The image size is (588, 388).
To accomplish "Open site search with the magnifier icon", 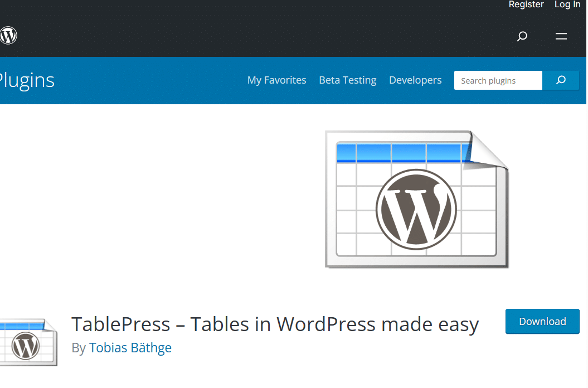I will pos(522,36).
